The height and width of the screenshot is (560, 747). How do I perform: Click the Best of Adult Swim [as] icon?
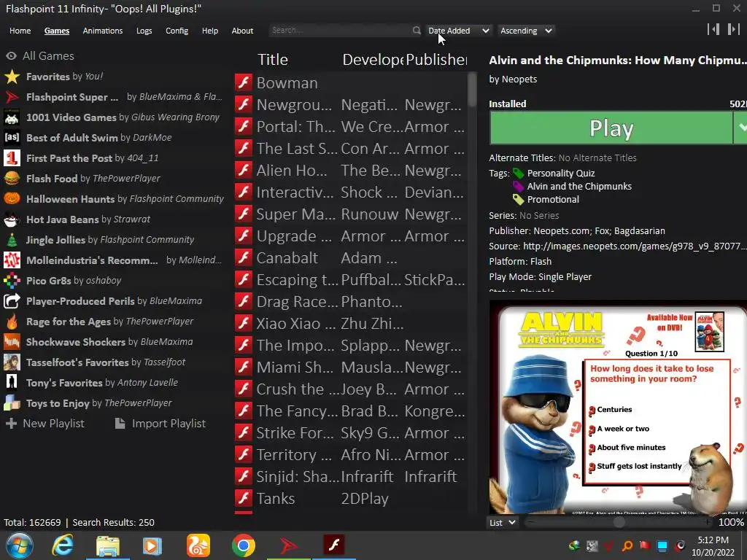click(12, 138)
